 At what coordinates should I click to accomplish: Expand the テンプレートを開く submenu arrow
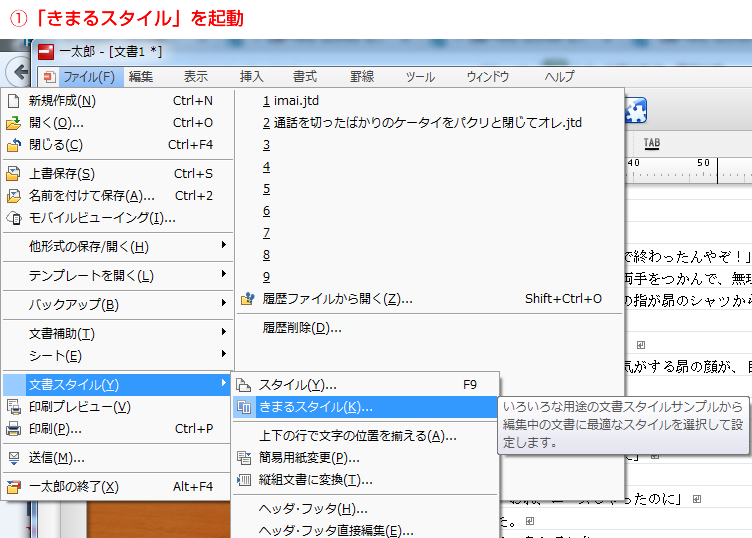(x=223, y=274)
